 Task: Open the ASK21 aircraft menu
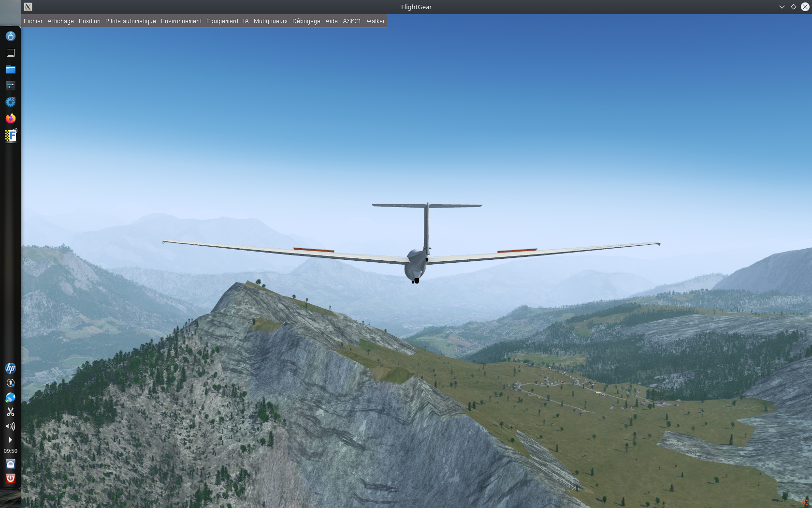coord(352,21)
